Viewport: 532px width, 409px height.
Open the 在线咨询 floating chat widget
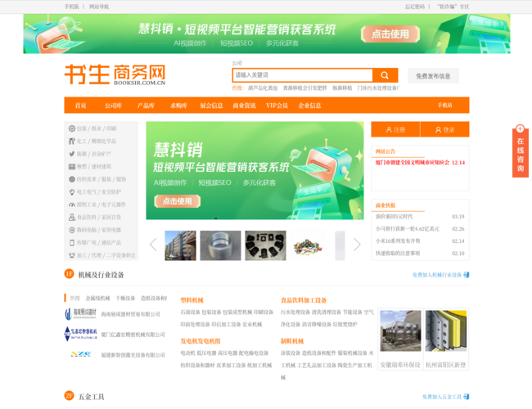coord(520,153)
